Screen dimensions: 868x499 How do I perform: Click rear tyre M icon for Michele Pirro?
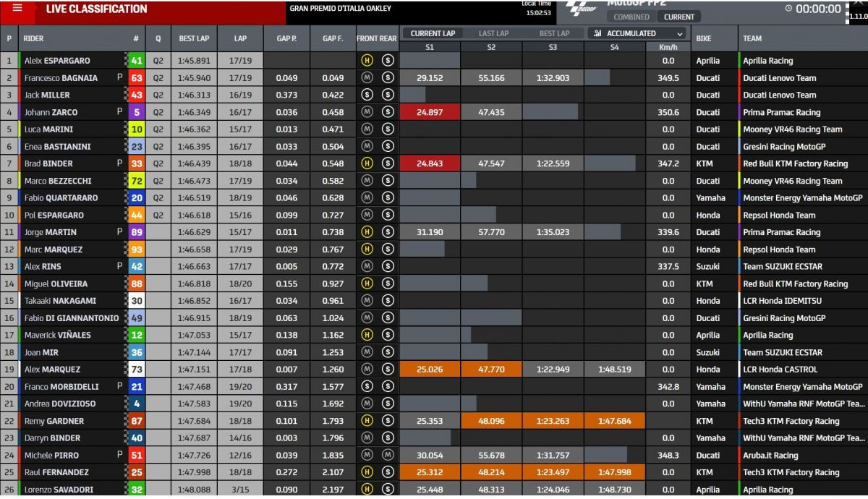coord(388,455)
